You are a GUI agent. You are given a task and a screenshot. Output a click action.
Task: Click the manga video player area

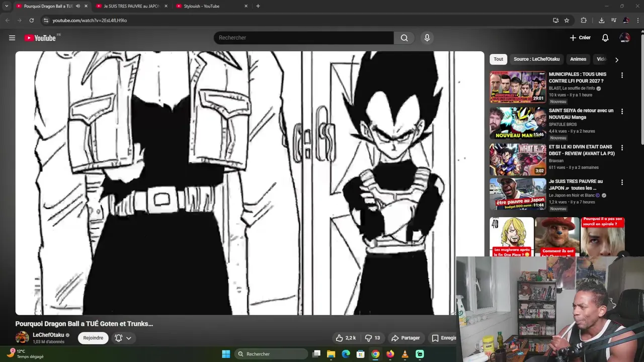(250, 183)
